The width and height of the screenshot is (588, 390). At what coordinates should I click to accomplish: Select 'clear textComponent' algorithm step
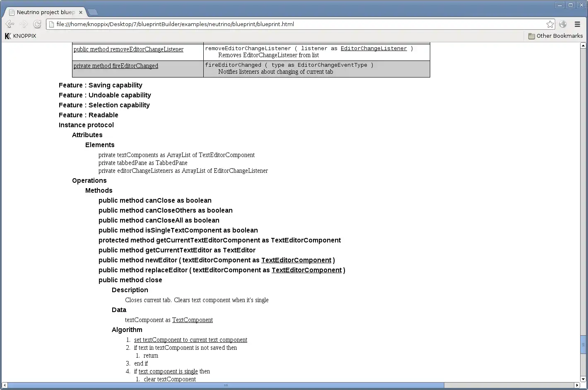(x=170, y=379)
